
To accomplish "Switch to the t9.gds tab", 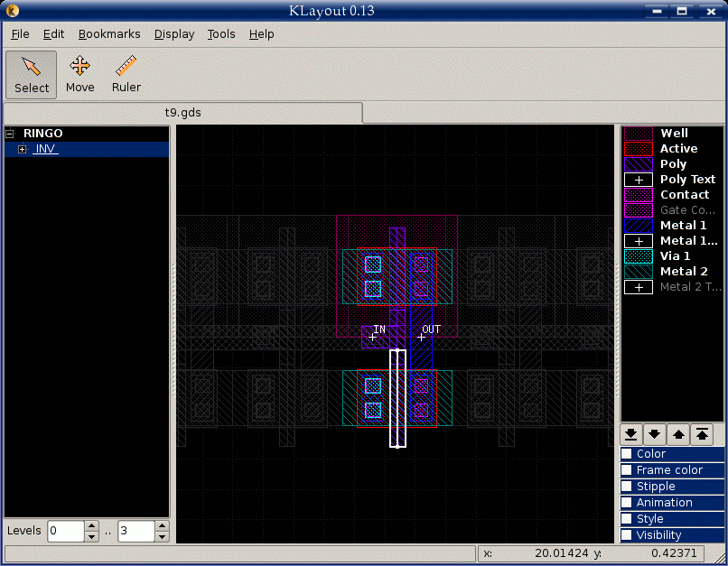I will click(182, 113).
